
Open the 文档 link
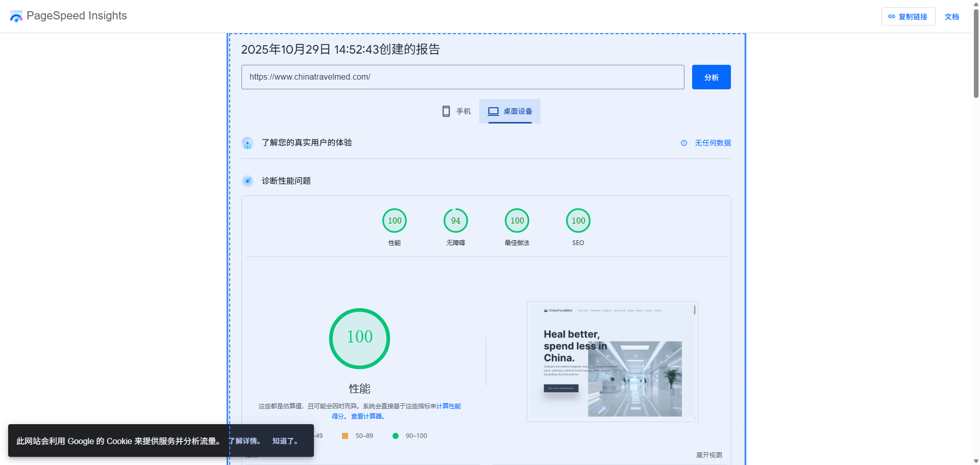[x=951, y=17]
